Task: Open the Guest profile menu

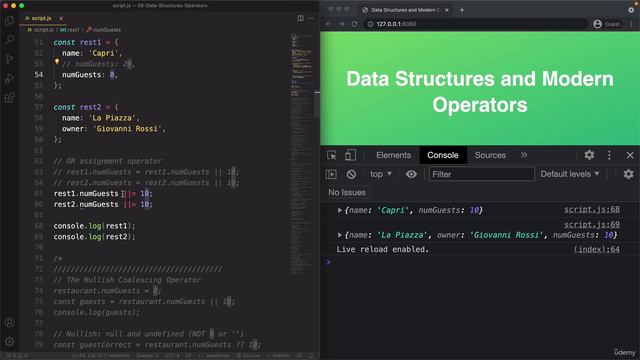Action: [607, 24]
